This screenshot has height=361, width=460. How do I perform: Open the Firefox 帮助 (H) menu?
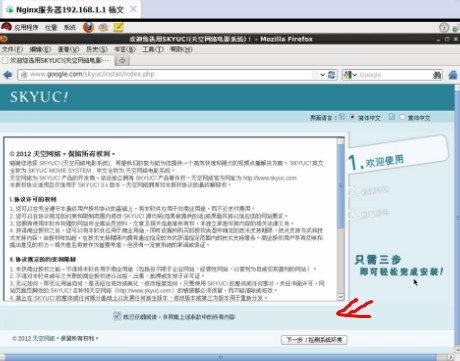[181, 49]
